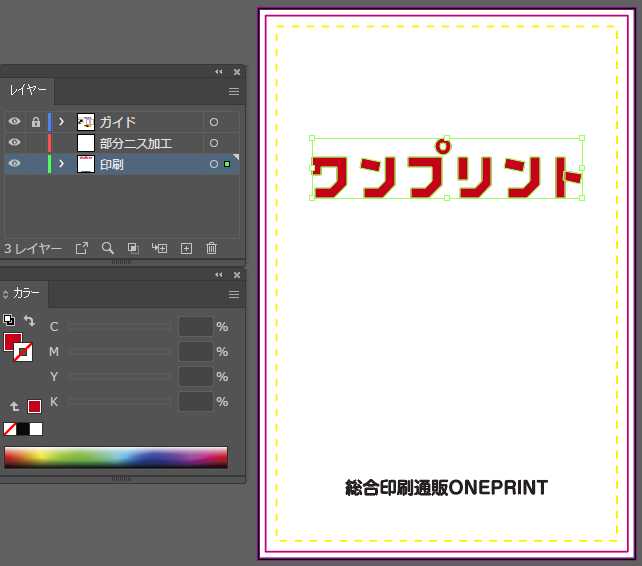The image size is (642, 566).
Task: Hide the ガイド layer
Action: click(x=15, y=122)
